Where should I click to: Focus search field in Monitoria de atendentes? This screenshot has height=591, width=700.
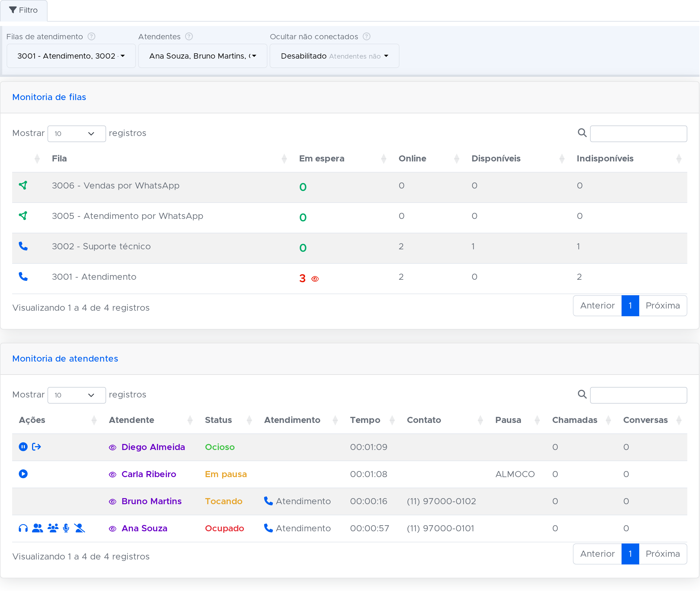[638, 395]
